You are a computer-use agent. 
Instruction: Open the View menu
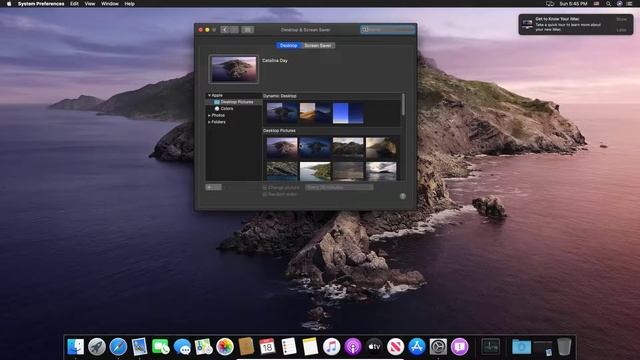click(90, 4)
